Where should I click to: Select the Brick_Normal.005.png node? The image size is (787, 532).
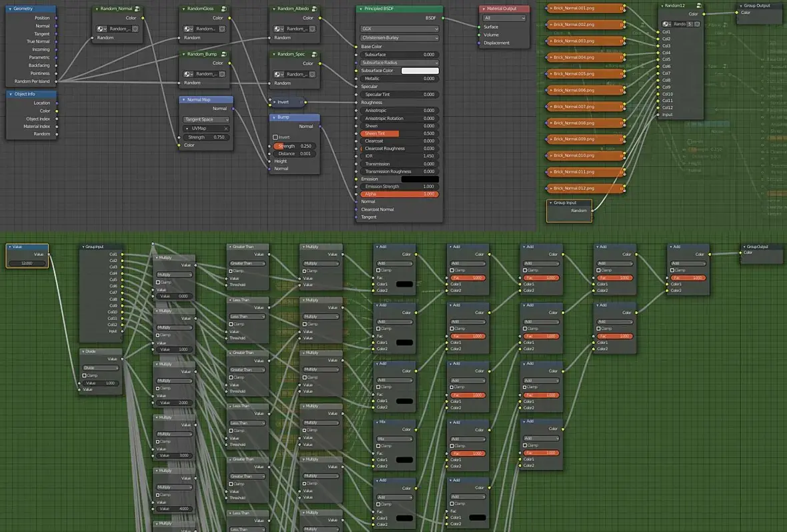coord(585,74)
